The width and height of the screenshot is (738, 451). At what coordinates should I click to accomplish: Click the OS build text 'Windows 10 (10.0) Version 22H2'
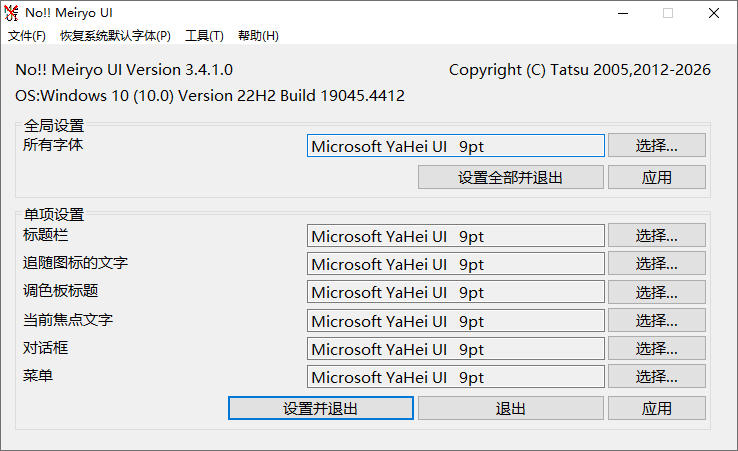point(160,96)
